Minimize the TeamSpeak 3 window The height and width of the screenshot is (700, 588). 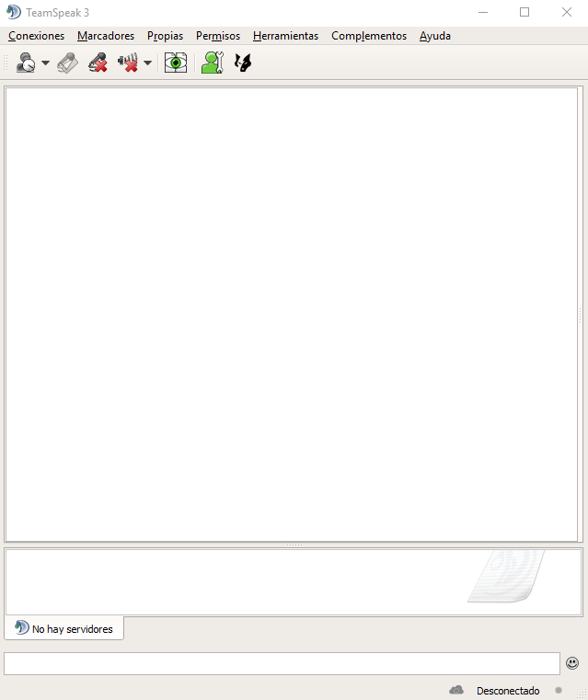[x=483, y=13]
